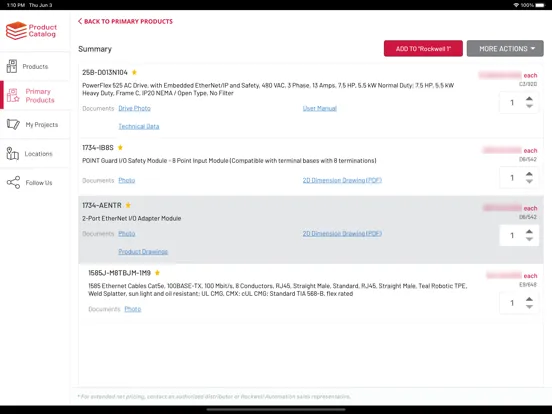This screenshot has width=552, height=414.
Task: Expand the MORE ACTIONS dropdown
Action: [x=505, y=48]
